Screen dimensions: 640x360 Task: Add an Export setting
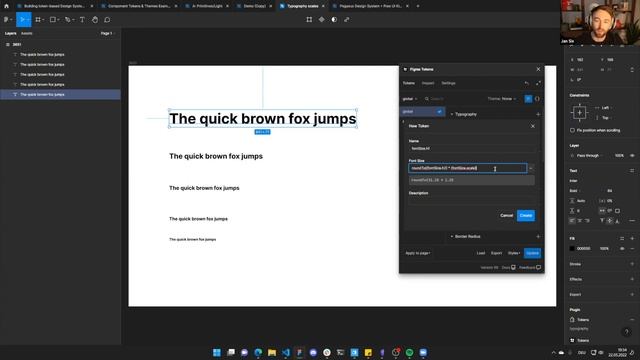pyautogui.click(x=632, y=294)
